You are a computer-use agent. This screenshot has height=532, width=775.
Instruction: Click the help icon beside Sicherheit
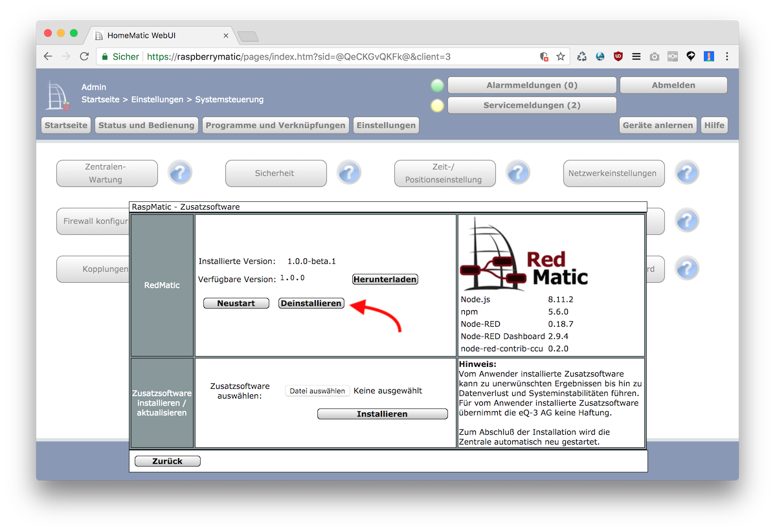[349, 173]
